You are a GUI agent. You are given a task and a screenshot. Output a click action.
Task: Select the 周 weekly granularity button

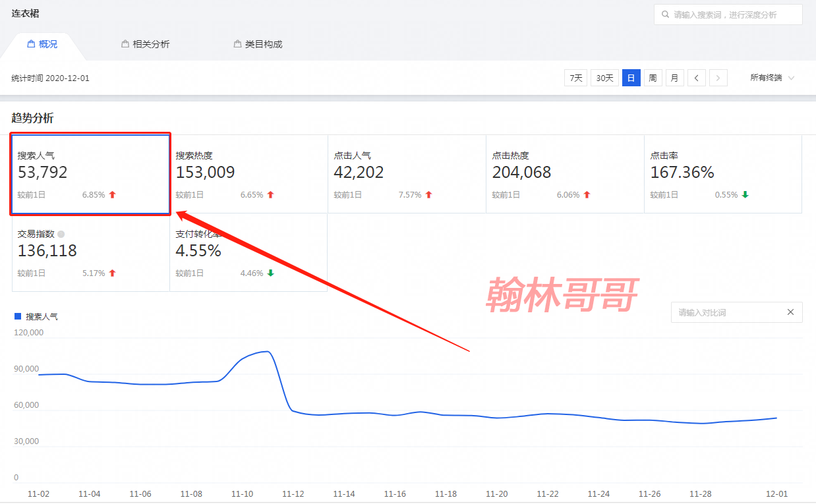[x=653, y=78]
